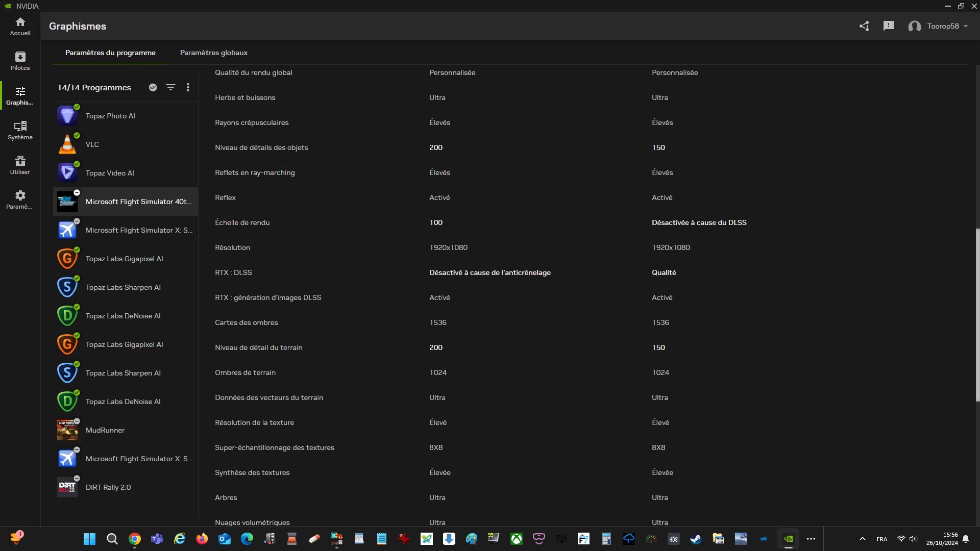Toggle status badge on MudRunner

(77, 421)
